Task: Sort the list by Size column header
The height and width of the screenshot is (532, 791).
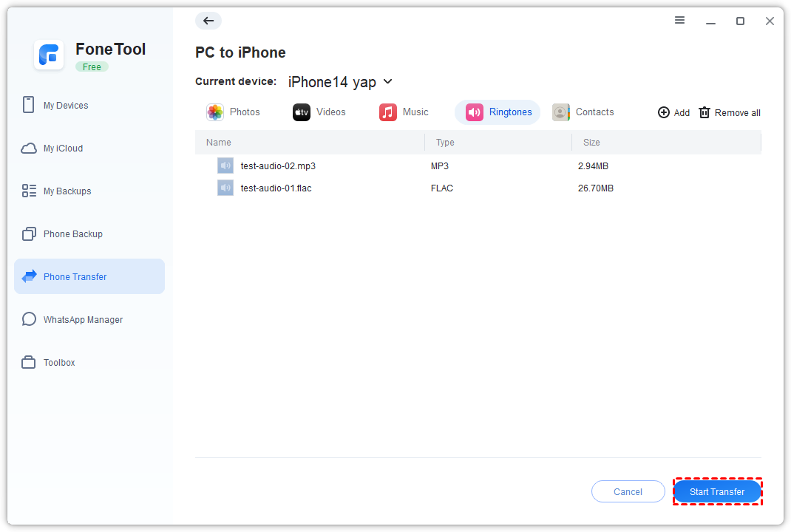Action: (591, 143)
